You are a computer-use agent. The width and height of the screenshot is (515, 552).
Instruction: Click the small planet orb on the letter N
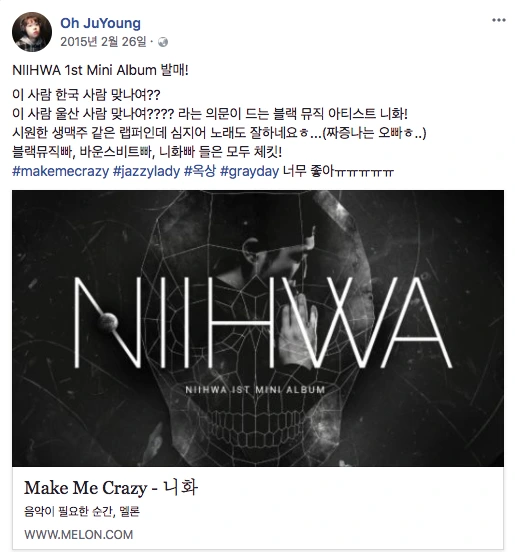[x=108, y=322]
